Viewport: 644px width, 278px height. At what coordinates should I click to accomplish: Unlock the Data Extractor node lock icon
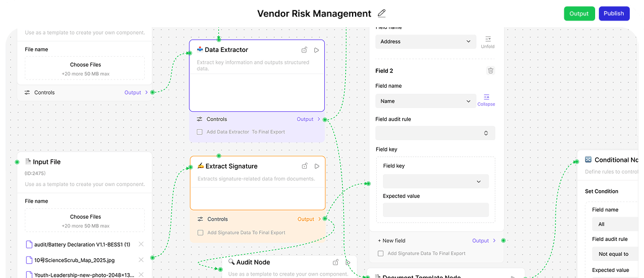304,50
